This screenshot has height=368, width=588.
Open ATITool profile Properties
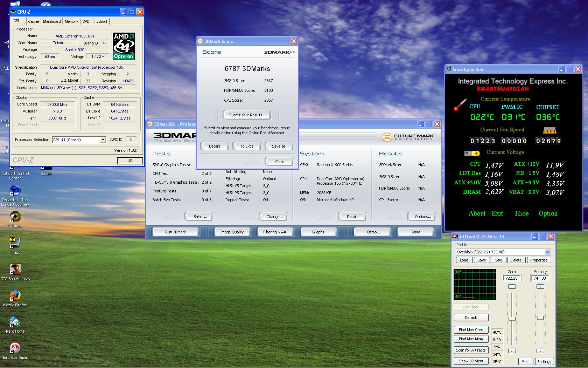(539, 260)
